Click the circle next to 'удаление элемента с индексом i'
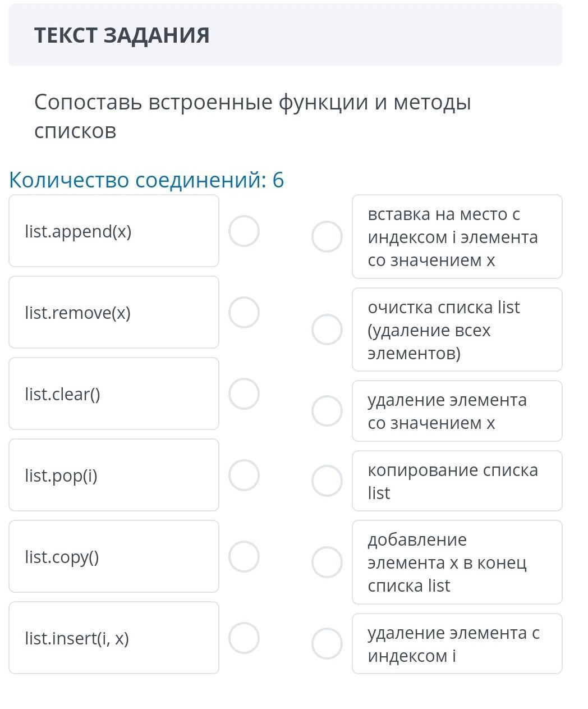The width and height of the screenshot is (588, 709). point(327,643)
